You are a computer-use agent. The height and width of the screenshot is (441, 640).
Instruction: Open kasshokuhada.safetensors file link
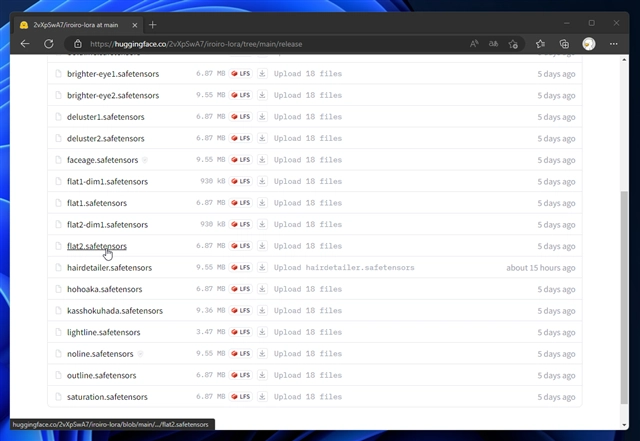coord(115,311)
